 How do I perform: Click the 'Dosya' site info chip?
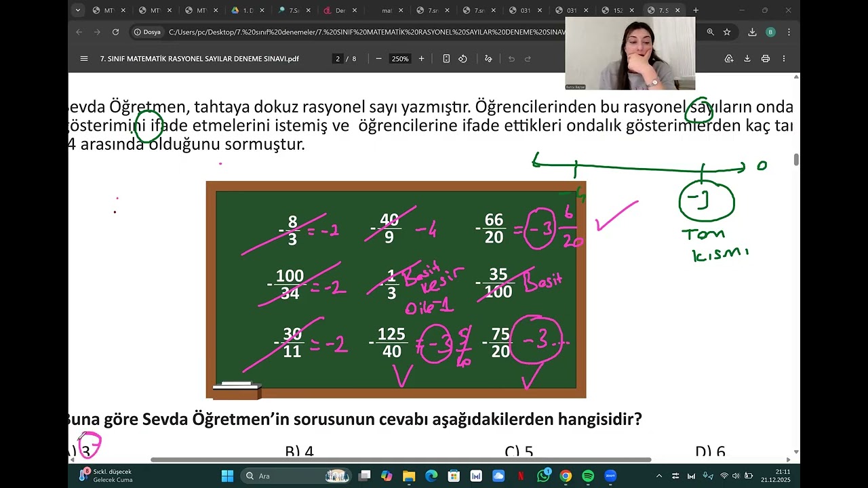(147, 32)
